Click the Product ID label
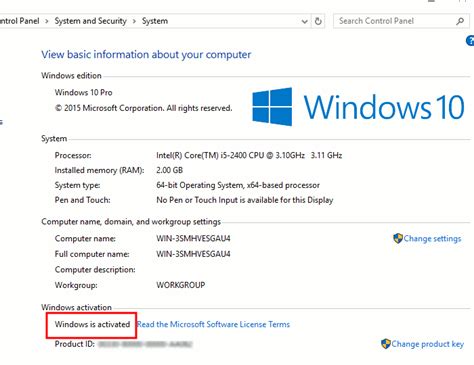The image size is (474, 365). click(x=75, y=344)
